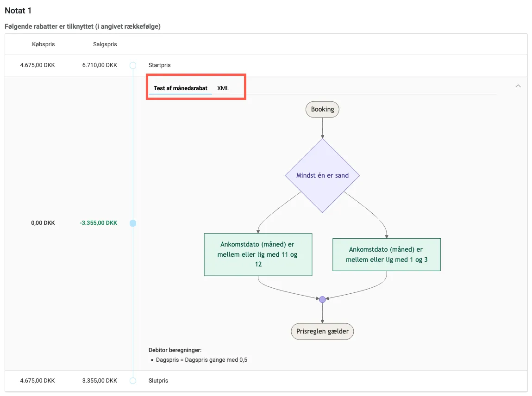Click the Notat 1 heading
The image size is (532, 396).
click(x=18, y=11)
